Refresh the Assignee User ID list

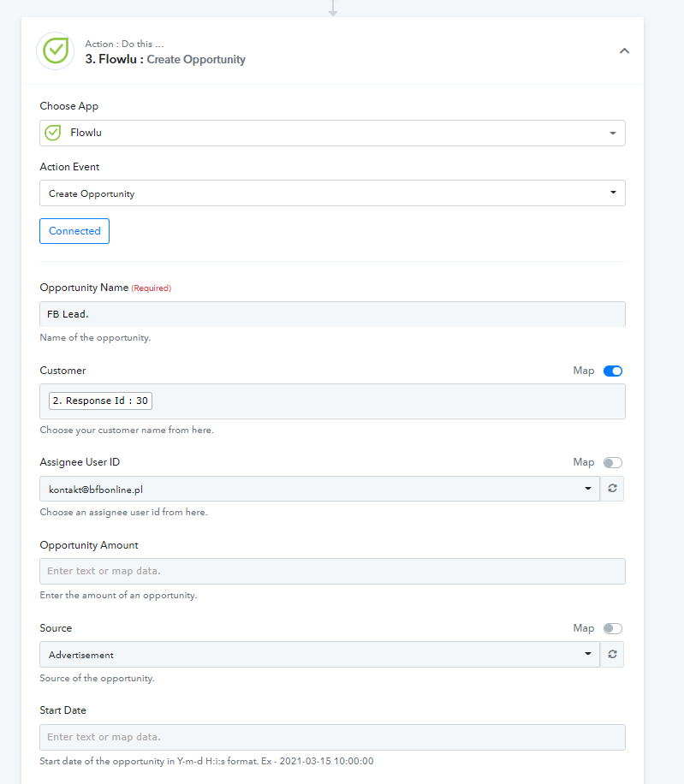point(612,489)
